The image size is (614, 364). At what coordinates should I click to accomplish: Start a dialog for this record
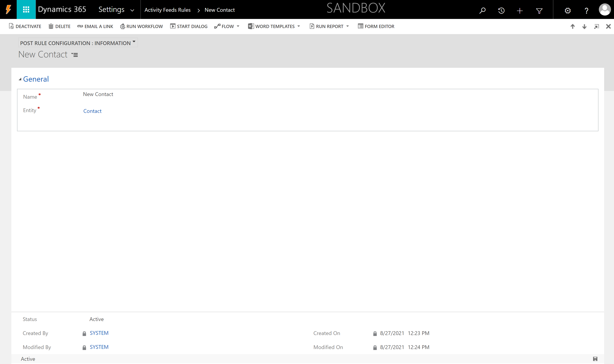[189, 26]
